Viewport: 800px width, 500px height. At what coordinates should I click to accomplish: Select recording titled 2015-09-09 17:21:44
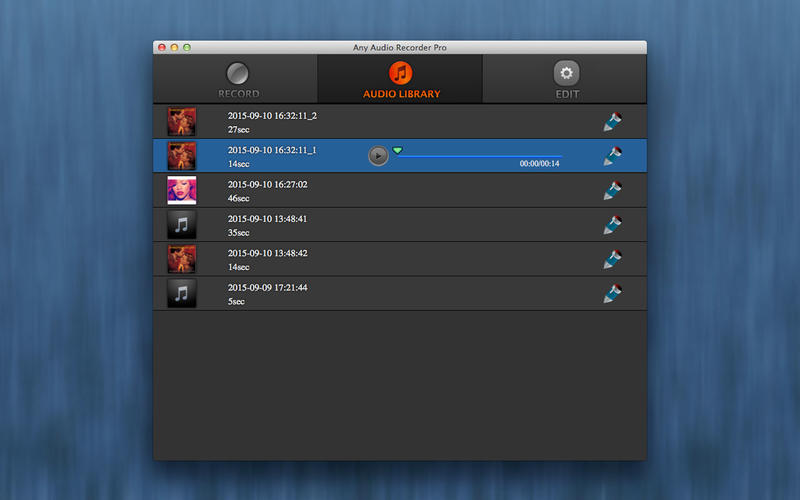[267, 288]
